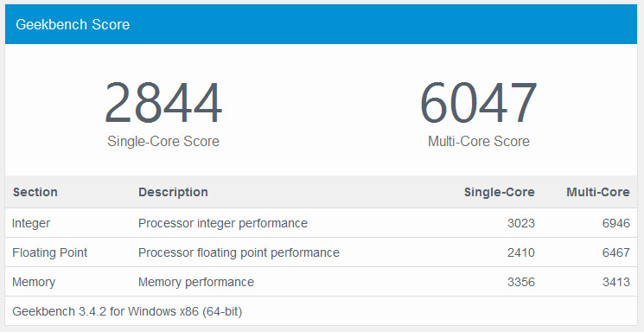Click the Description column header

pyautogui.click(x=173, y=192)
